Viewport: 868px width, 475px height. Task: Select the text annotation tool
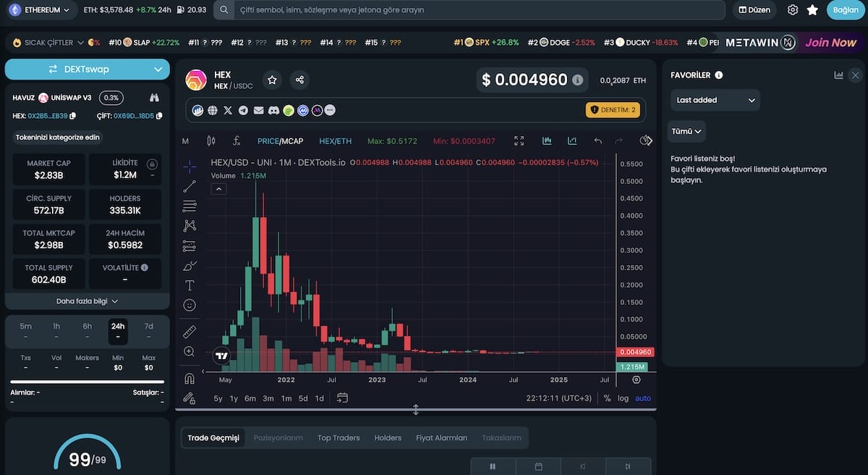(190, 285)
